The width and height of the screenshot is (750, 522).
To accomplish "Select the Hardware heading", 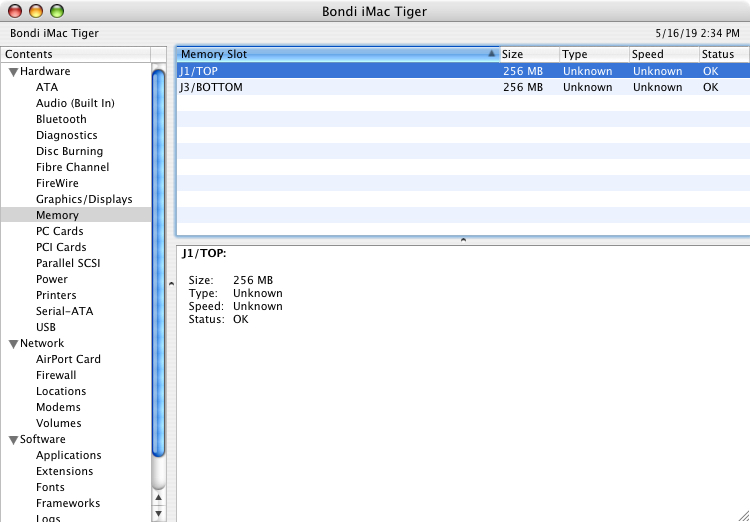I will (45, 71).
